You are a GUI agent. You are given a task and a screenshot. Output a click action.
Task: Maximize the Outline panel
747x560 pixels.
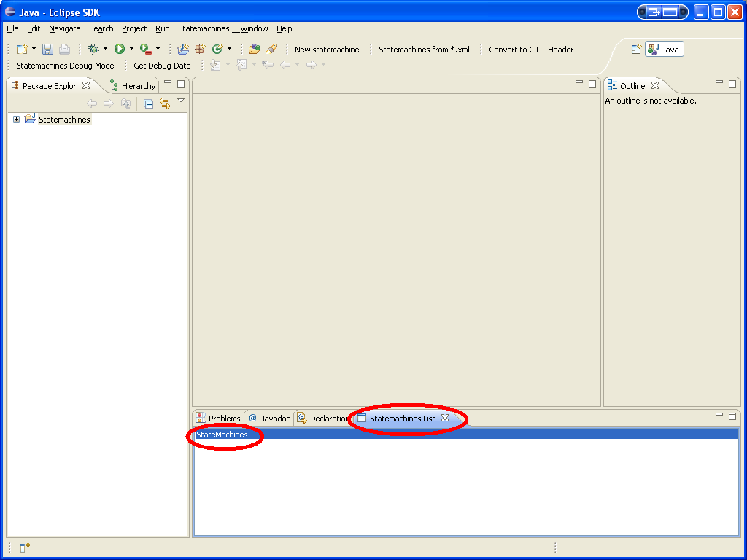732,84
